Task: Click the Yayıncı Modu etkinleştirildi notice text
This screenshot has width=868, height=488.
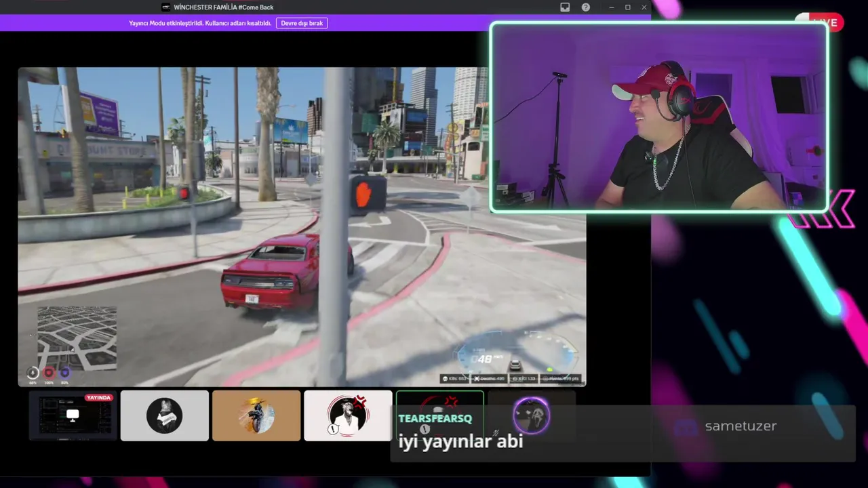Action: click(200, 23)
